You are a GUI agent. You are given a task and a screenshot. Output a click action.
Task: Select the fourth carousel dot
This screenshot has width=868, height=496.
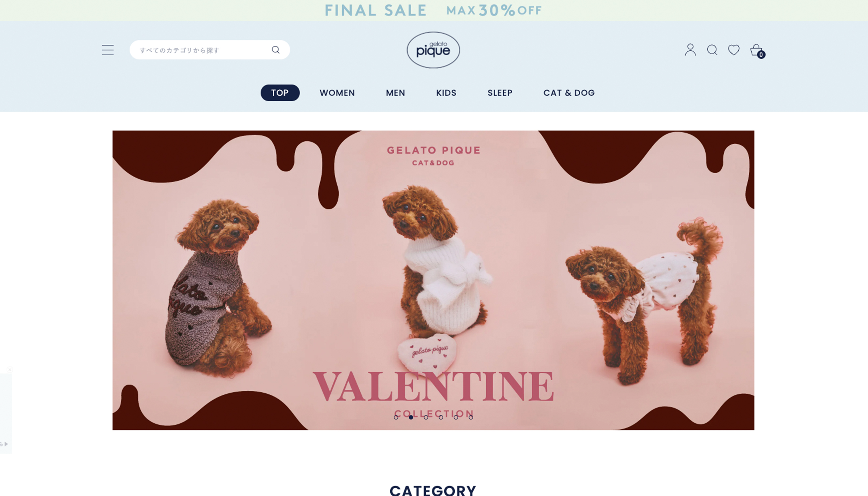click(x=441, y=417)
